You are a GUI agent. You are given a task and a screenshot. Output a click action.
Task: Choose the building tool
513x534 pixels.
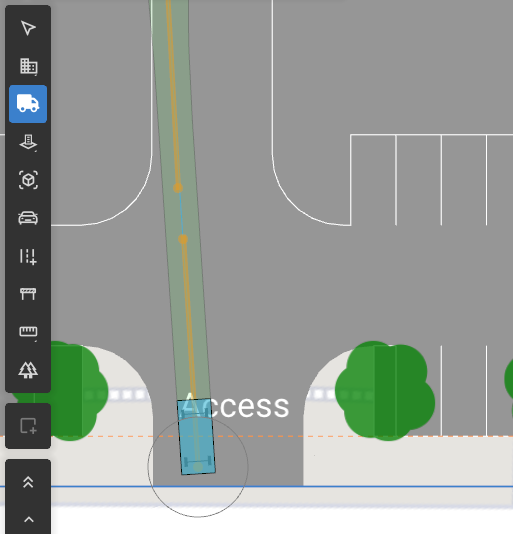pos(28,66)
